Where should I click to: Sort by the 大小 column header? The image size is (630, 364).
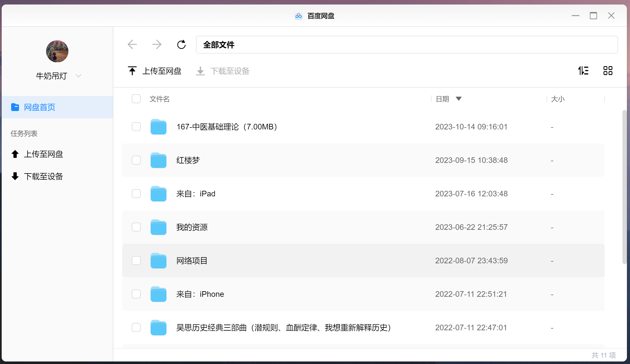558,99
